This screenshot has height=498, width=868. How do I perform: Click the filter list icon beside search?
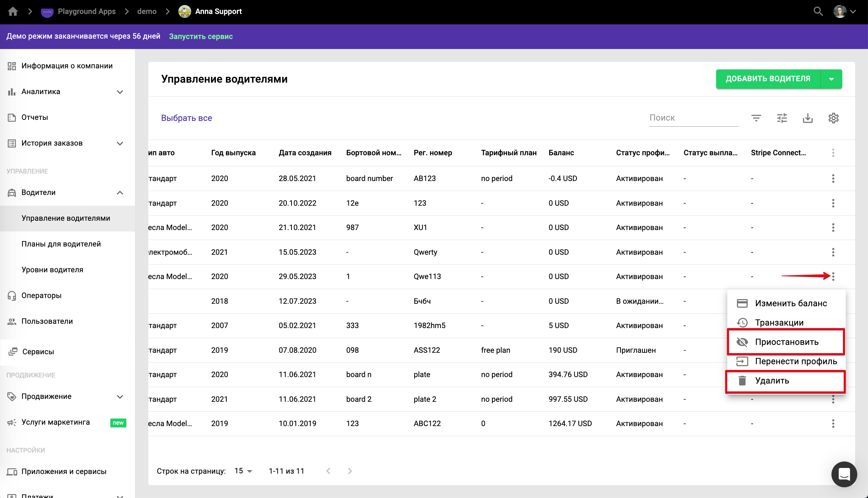click(756, 118)
